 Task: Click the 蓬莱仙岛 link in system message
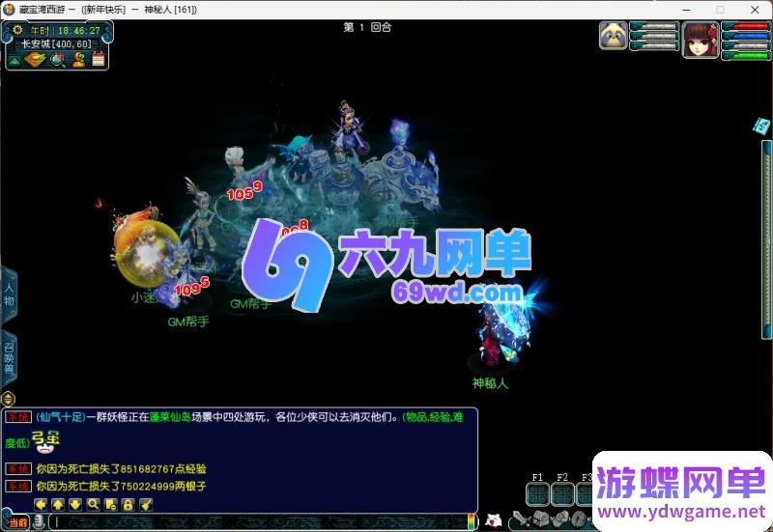170,417
